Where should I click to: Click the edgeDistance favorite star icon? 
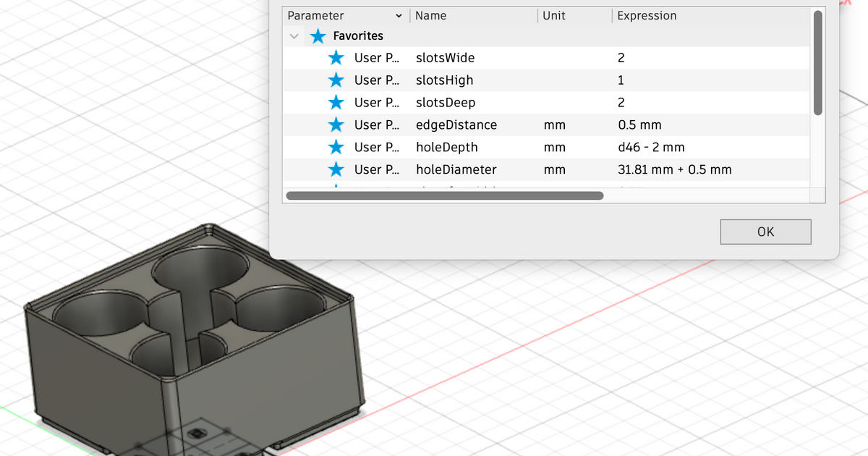[x=336, y=124]
